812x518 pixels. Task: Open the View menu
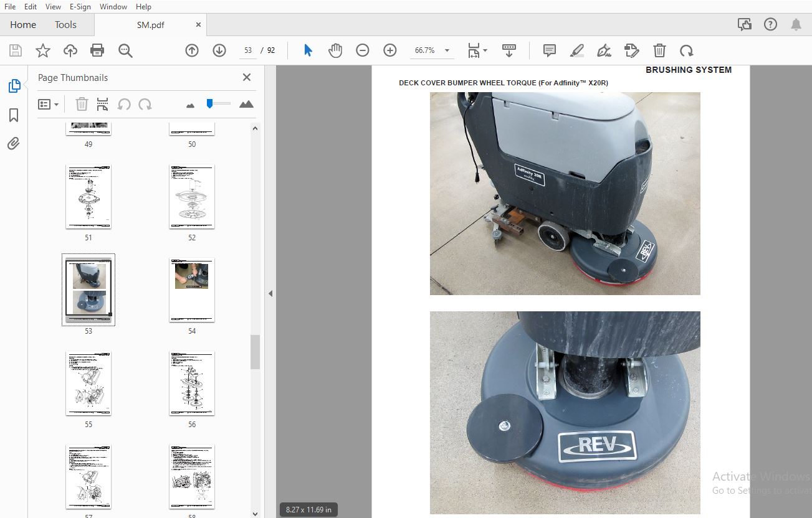(54, 7)
